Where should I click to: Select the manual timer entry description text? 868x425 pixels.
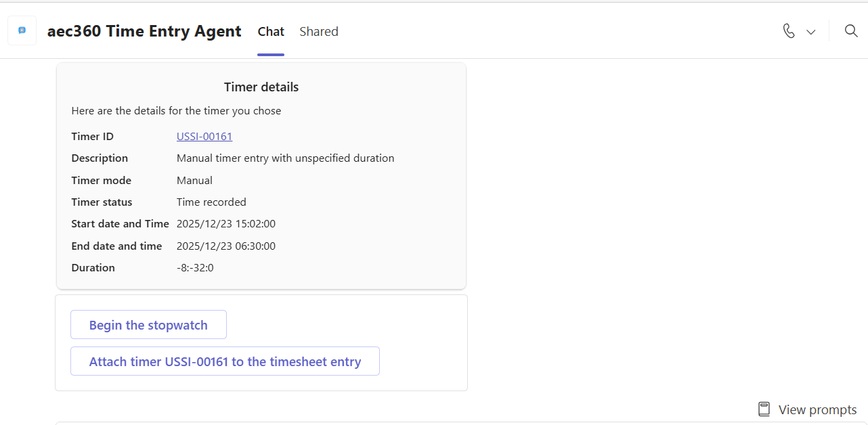pyautogui.click(x=285, y=158)
